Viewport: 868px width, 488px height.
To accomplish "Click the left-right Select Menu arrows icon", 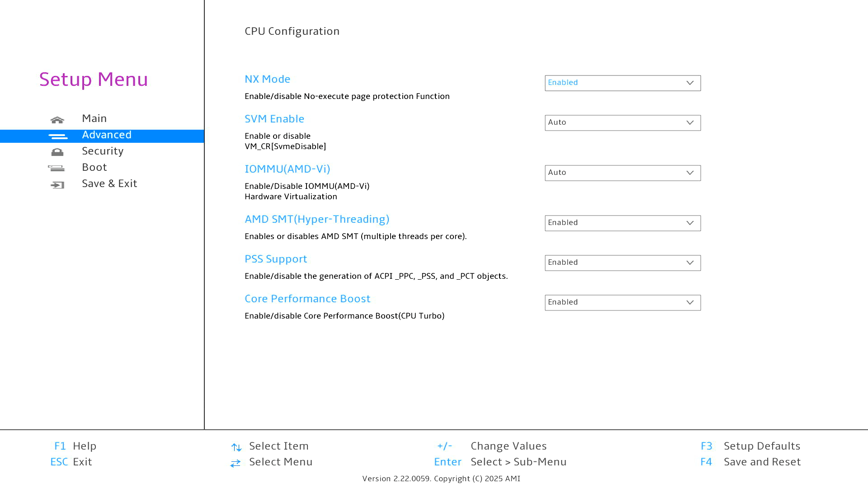I will pos(236,463).
